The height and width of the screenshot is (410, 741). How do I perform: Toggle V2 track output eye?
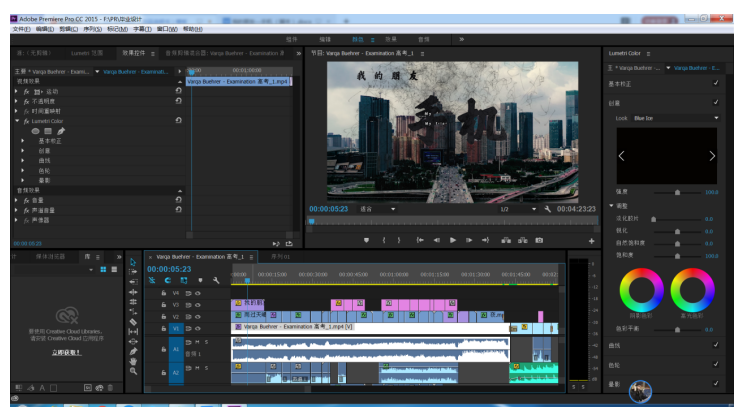point(198,317)
